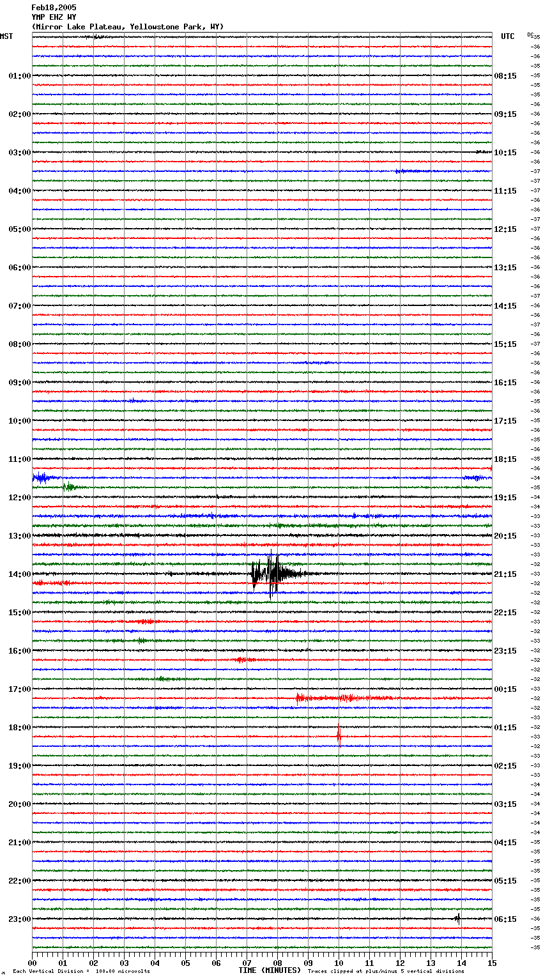Click the 19:00 MST row label

(20, 766)
